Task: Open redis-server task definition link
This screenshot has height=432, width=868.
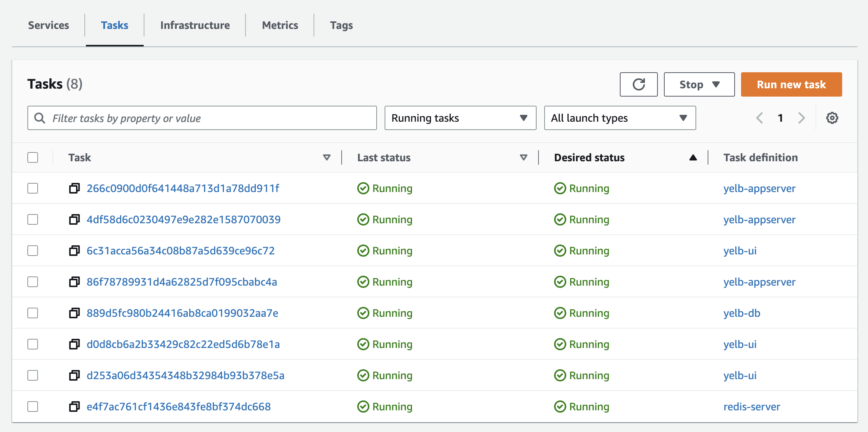Action: (x=752, y=407)
